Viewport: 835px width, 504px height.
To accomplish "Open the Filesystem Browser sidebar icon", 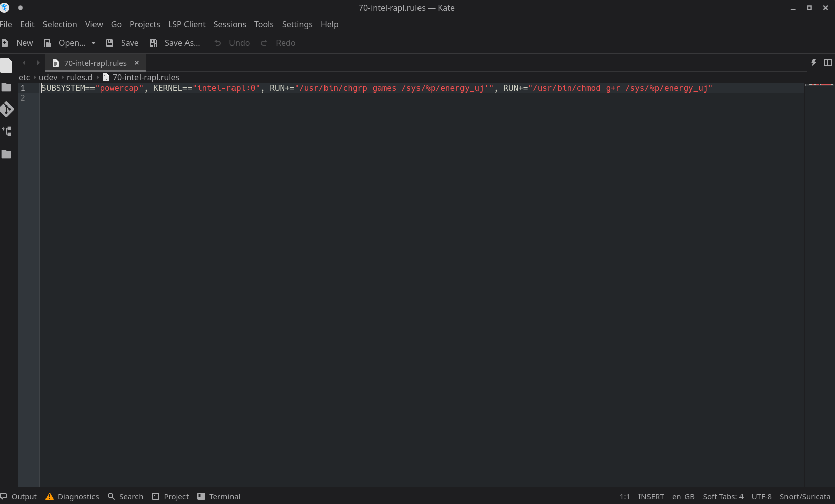I will point(6,154).
